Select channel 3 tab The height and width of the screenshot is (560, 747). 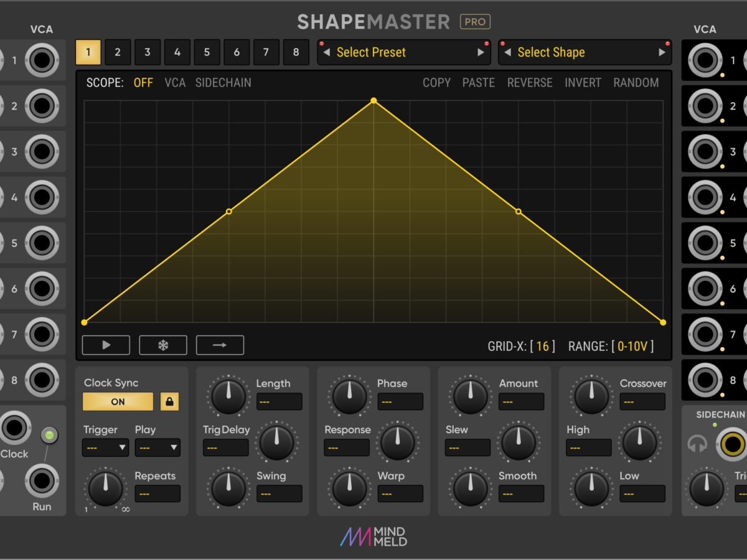tap(148, 52)
